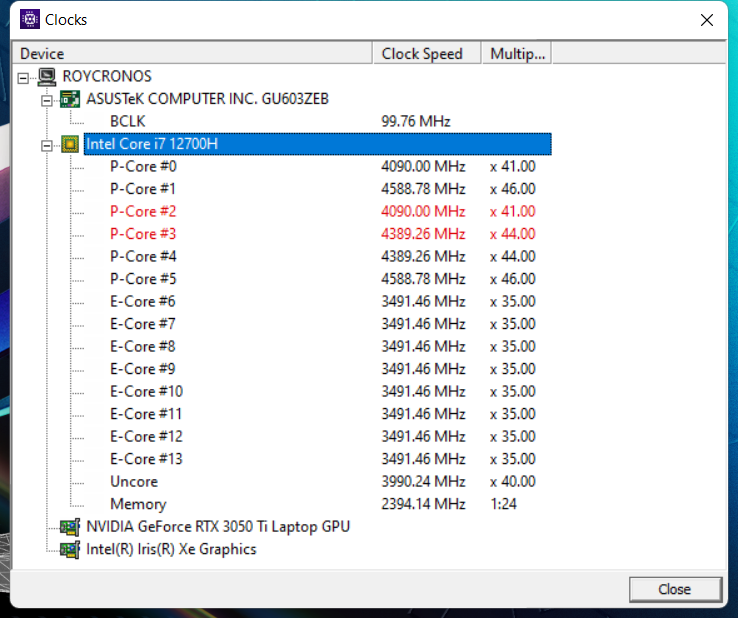Click the Clocks window app icon

pyautogui.click(x=30, y=19)
